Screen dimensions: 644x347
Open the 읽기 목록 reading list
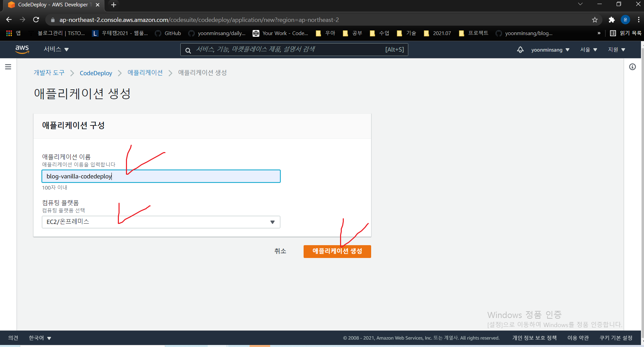(626, 33)
